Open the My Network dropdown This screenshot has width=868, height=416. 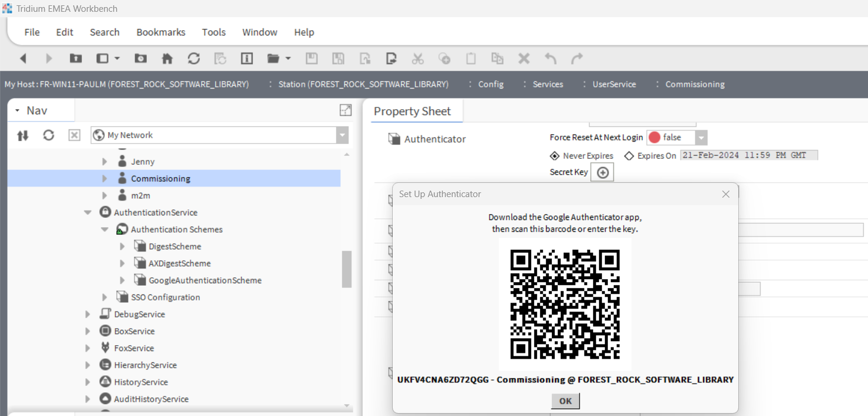(342, 135)
